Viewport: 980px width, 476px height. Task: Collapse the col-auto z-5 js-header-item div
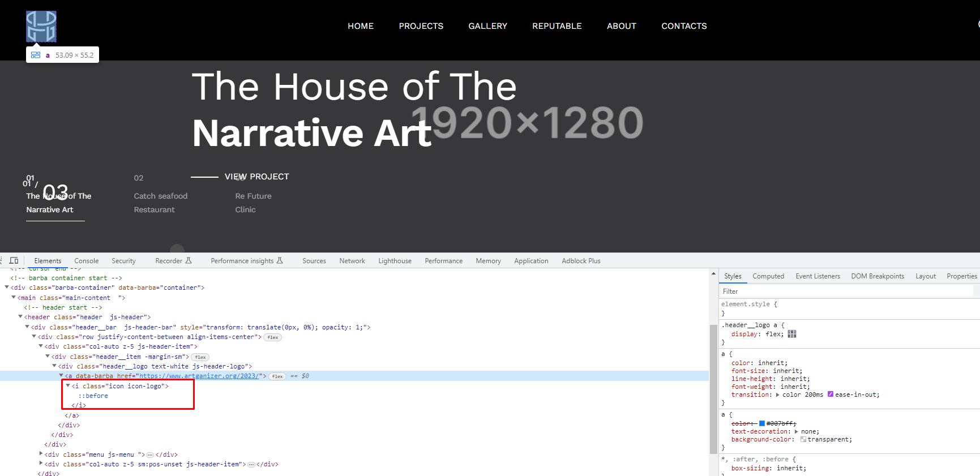click(x=41, y=346)
